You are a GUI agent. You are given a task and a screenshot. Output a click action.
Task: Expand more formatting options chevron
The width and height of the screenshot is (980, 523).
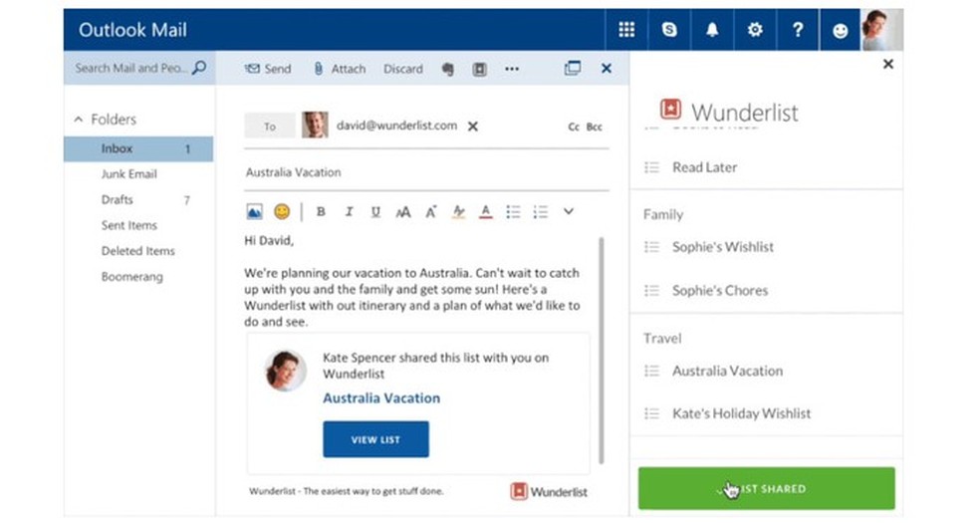coord(568,211)
